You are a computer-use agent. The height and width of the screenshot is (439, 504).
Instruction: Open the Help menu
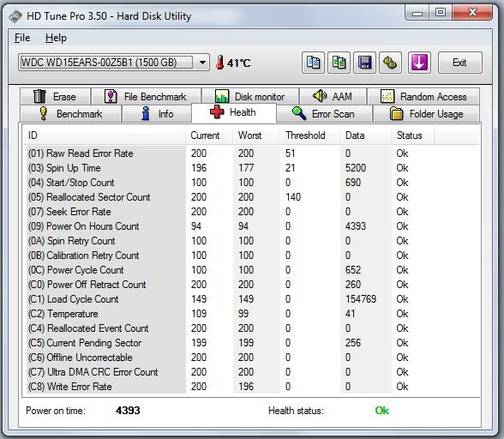pos(56,38)
